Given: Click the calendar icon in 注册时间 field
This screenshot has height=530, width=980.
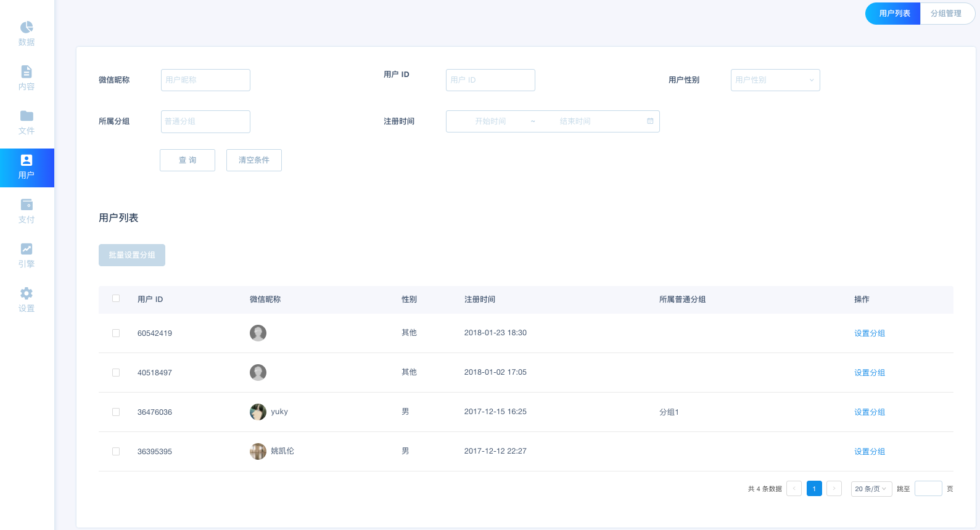Looking at the screenshot, I should pyautogui.click(x=650, y=121).
